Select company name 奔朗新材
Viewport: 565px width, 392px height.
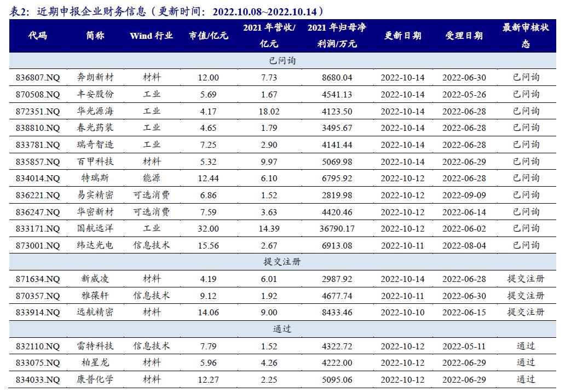tap(95, 77)
